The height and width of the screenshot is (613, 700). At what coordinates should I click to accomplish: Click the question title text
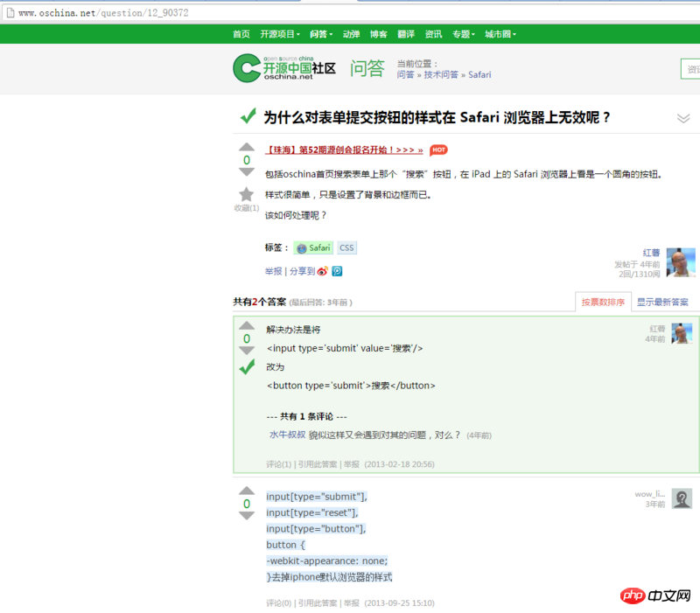[437, 117]
